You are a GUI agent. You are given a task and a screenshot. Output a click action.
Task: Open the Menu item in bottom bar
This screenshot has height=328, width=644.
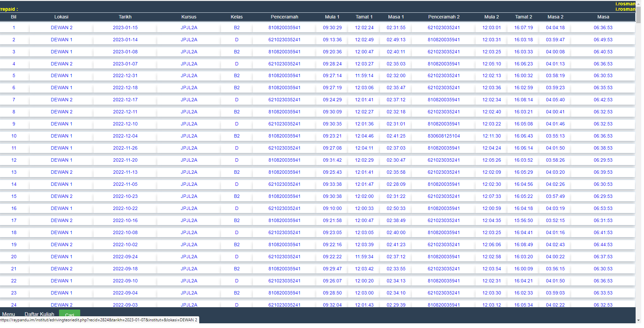click(9, 314)
